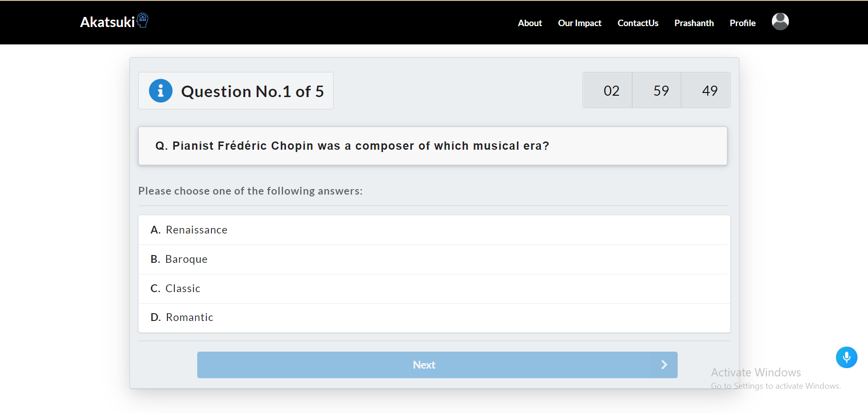Select answer A. Renaissance
The image size is (868, 413).
pos(434,230)
